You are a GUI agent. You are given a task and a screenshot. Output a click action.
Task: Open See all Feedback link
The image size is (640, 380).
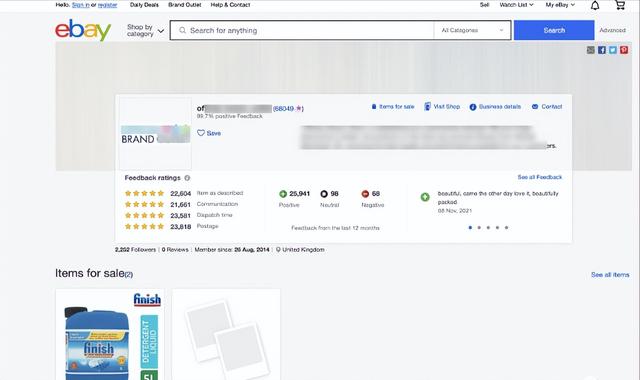click(540, 177)
